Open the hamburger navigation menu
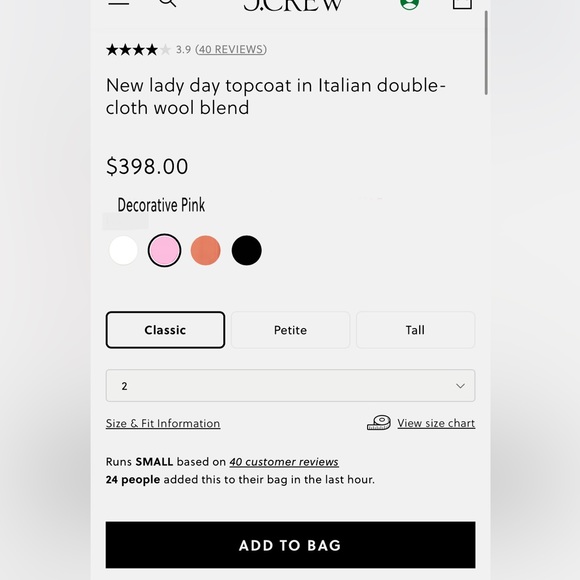580x580 pixels. point(118,2)
